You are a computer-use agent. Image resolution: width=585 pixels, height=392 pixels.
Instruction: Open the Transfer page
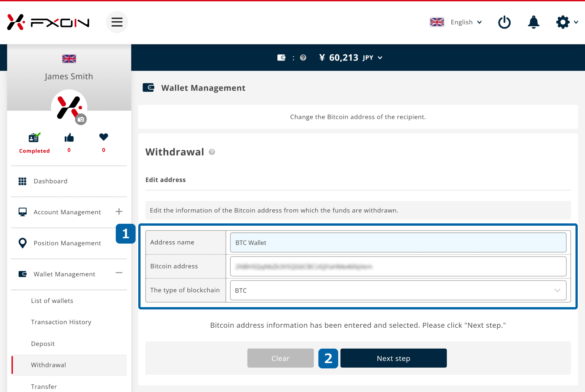pyautogui.click(x=44, y=387)
